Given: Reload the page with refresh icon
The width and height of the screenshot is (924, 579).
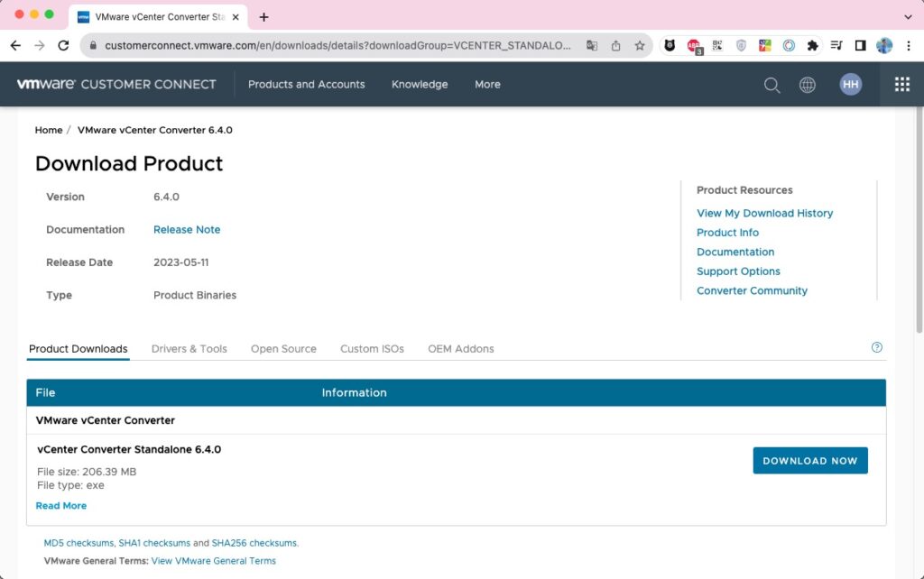Looking at the screenshot, I should [64, 45].
